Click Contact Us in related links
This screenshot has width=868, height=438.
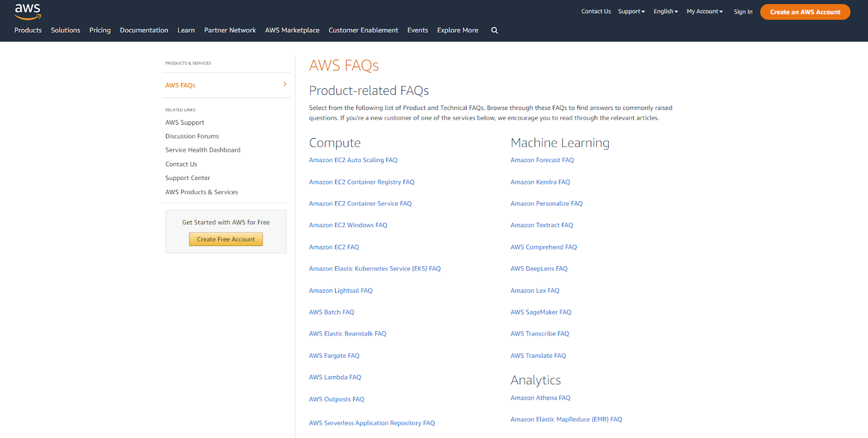pyautogui.click(x=181, y=164)
